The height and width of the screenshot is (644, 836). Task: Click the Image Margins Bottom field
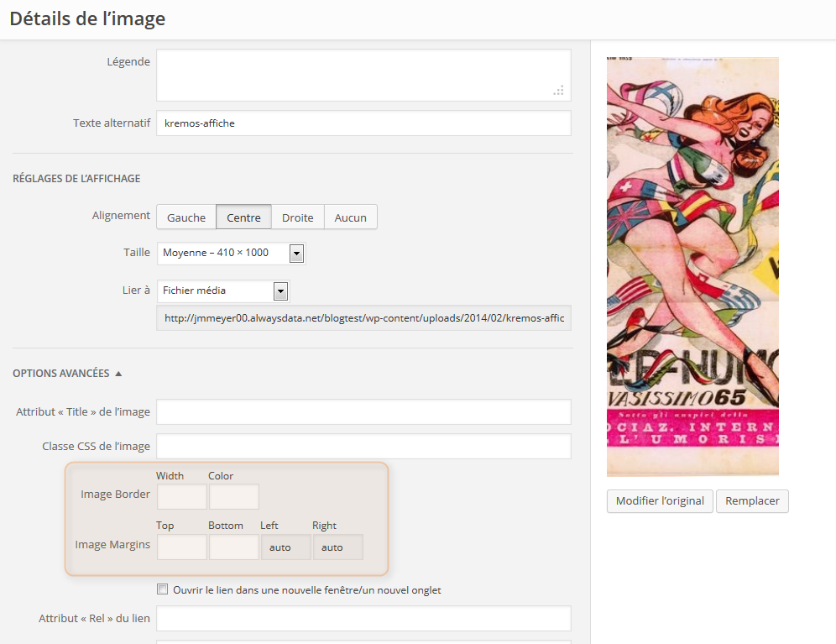pos(234,547)
